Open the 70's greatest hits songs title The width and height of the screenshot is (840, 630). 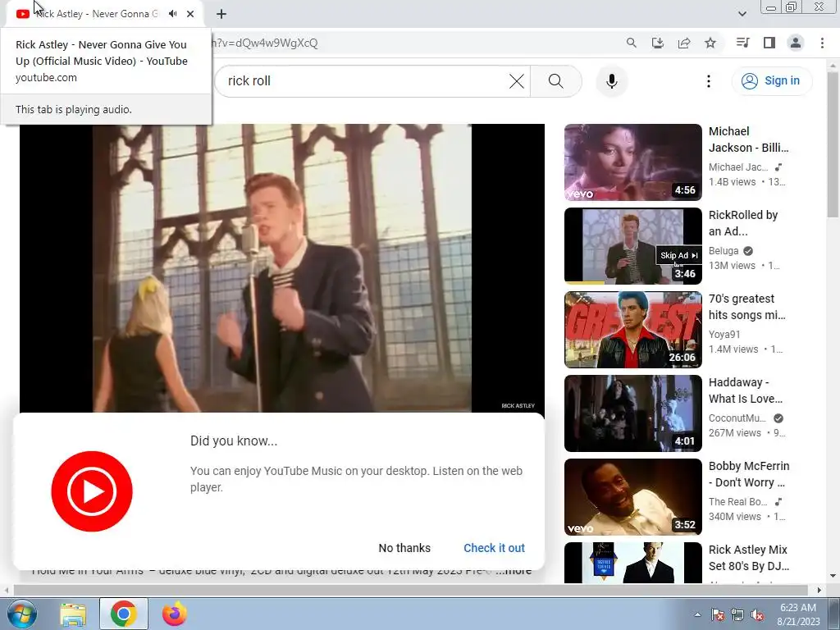pos(746,307)
